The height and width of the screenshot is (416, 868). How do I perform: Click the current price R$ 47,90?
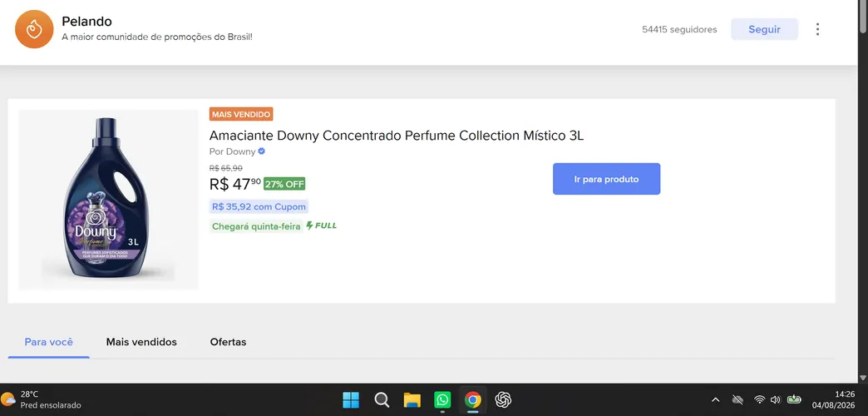[234, 184]
